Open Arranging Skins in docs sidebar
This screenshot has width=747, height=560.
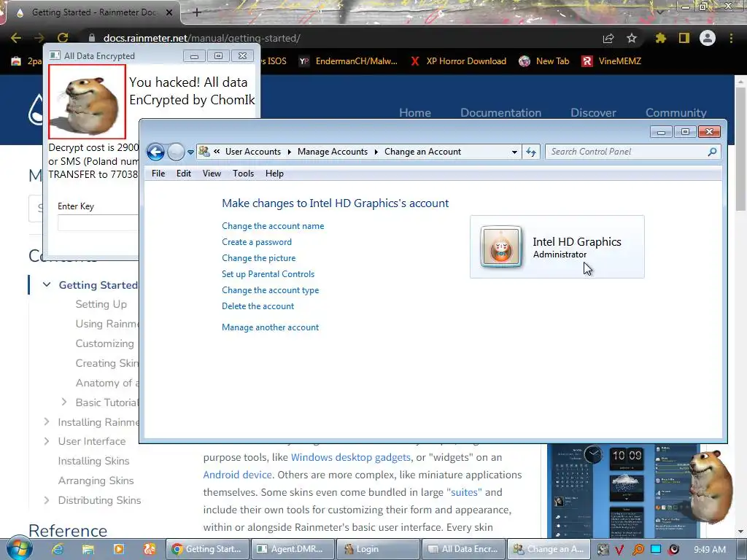(x=96, y=481)
